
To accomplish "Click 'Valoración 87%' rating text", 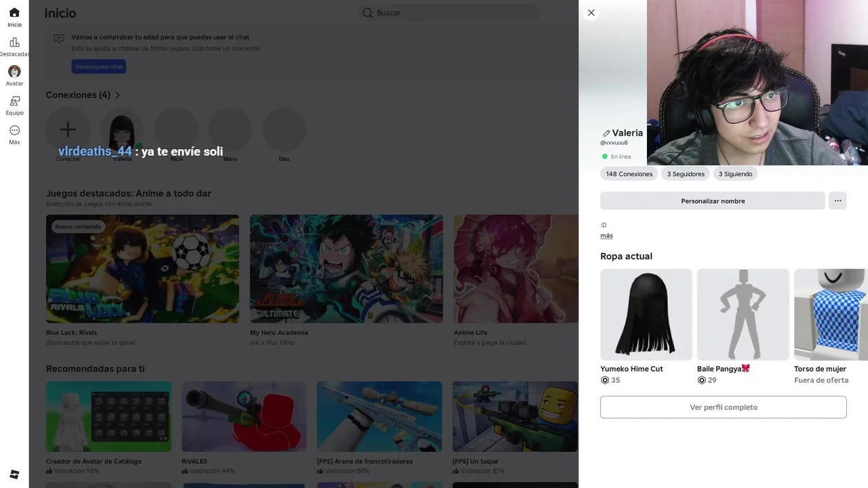I will 483,471.
